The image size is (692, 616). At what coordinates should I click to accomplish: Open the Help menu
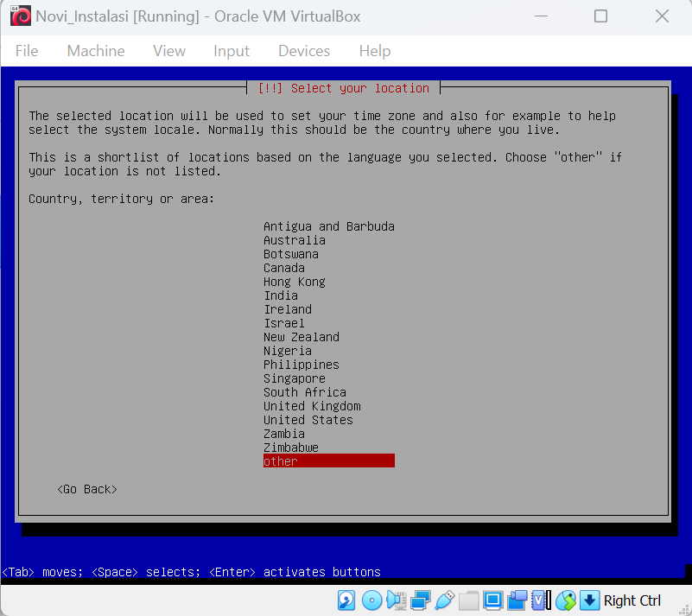coord(375,51)
